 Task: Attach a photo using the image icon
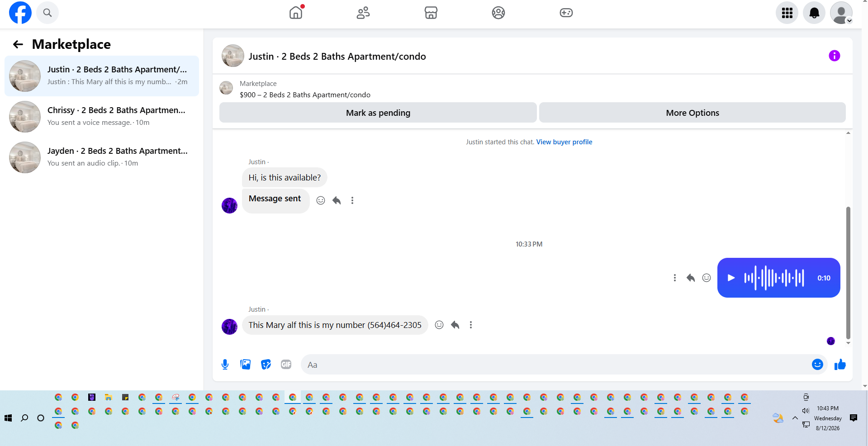click(246, 365)
